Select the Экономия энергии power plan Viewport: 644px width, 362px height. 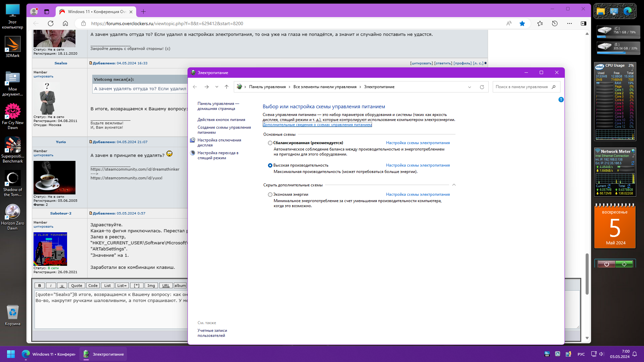[270, 194]
